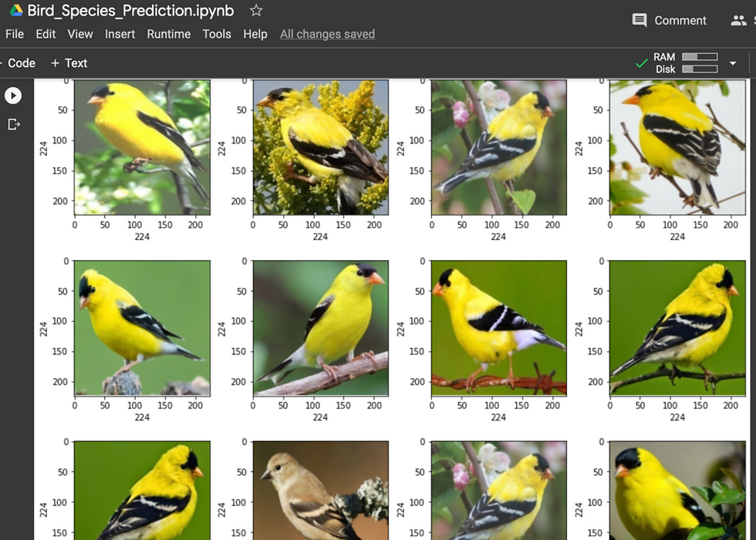Viewport: 756px width, 540px height.
Task: Click goldfinch perched on rock image
Action: click(x=142, y=329)
